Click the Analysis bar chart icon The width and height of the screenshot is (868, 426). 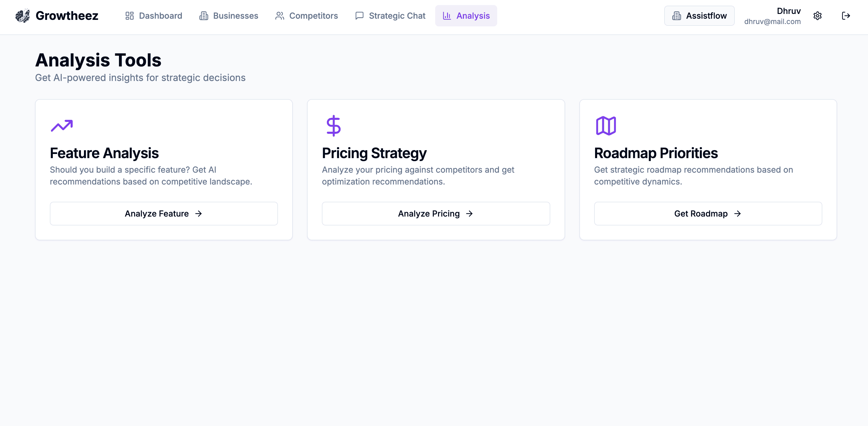446,15
